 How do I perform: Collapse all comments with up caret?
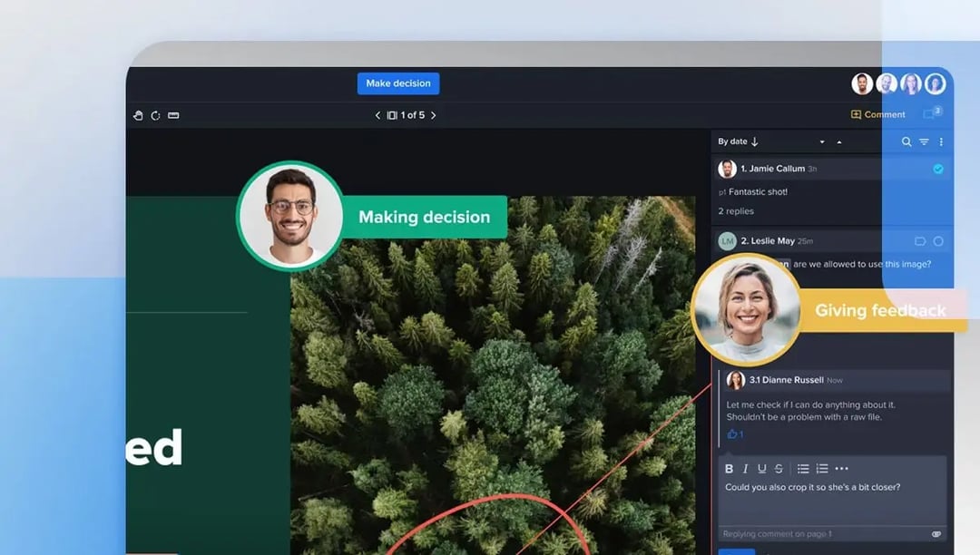pyautogui.click(x=839, y=142)
